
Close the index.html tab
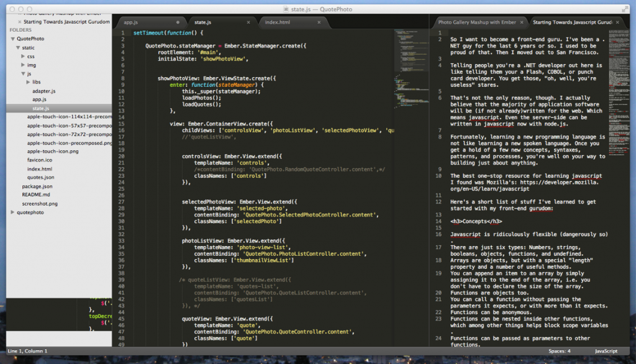[x=318, y=22]
